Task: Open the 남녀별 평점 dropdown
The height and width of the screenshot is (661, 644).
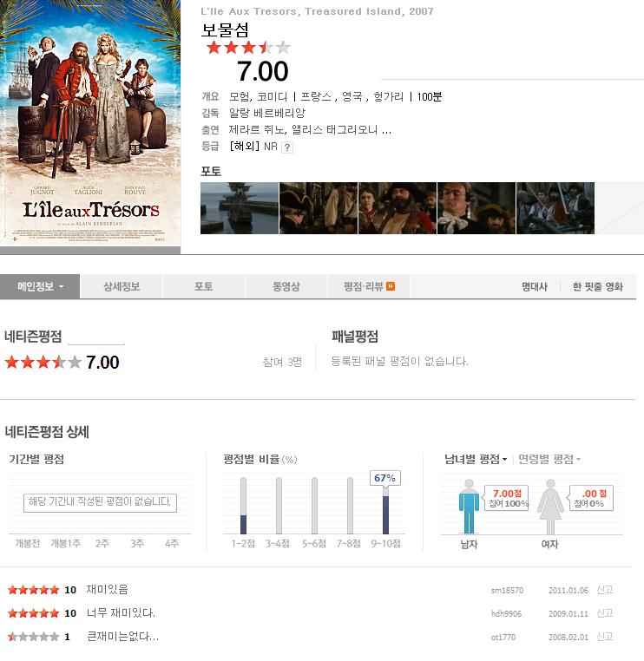Action: click(x=476, y=459)
